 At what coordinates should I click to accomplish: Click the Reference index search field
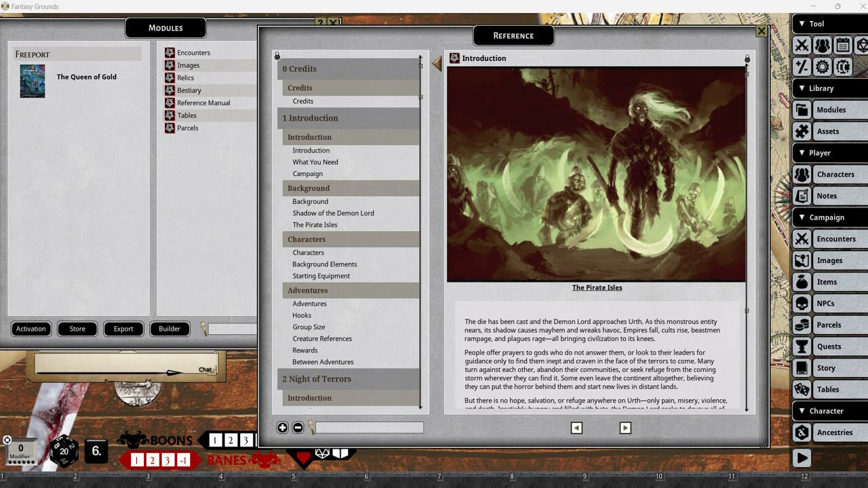pyautogui.click(x=369, y=428)
